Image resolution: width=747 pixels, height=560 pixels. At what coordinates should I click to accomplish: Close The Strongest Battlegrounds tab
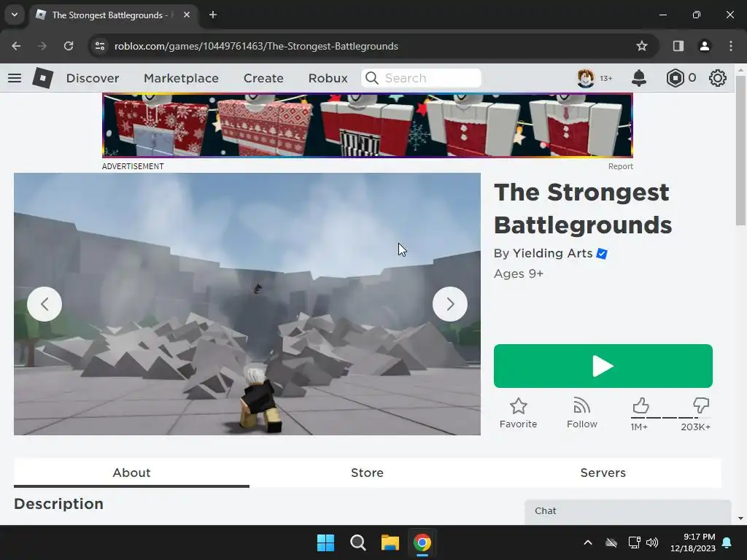click(187, 15)
